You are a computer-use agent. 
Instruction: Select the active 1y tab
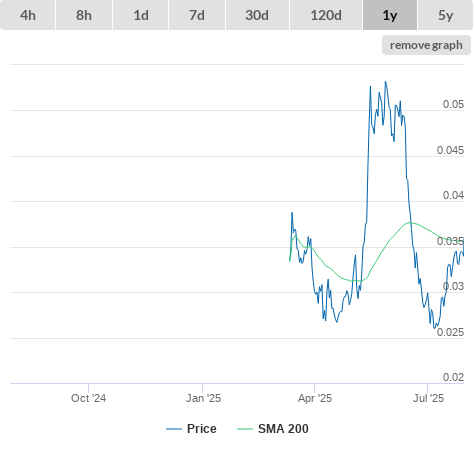(x=390, y=15)
